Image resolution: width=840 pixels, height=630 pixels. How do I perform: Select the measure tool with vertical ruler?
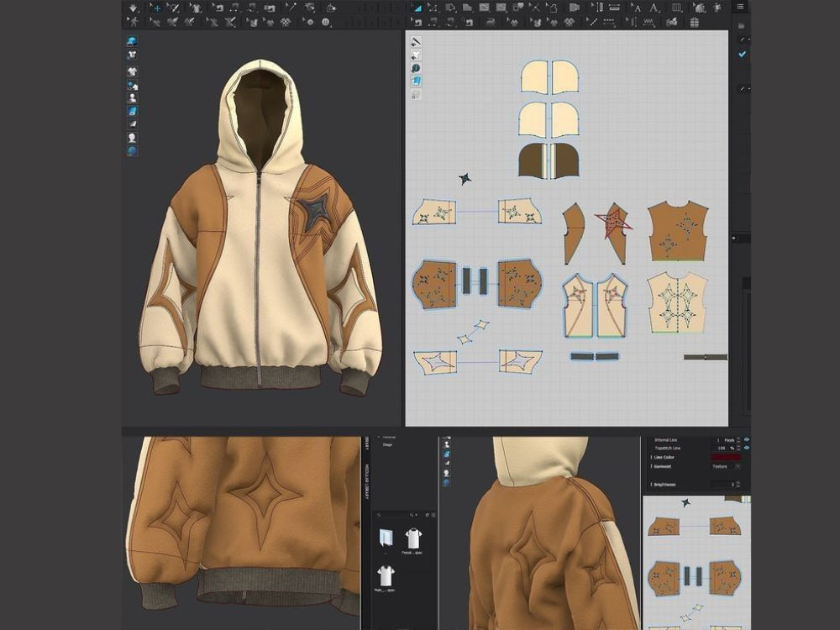coord(598,8)
